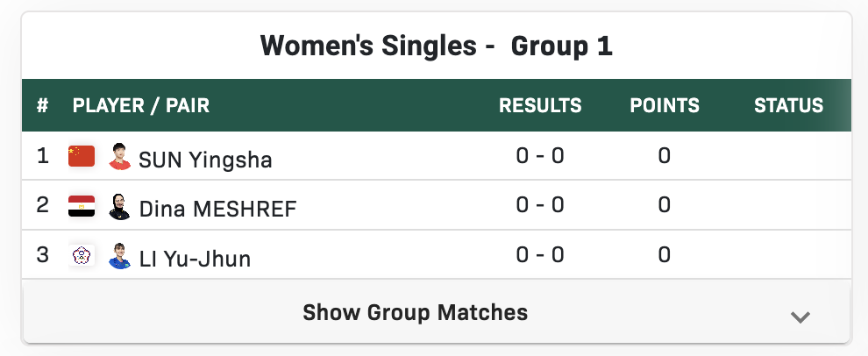The height and width of the screenshot is (356, 868).
Task: Click Women's Singles - Group 1 title
Action: pos(436,46)
